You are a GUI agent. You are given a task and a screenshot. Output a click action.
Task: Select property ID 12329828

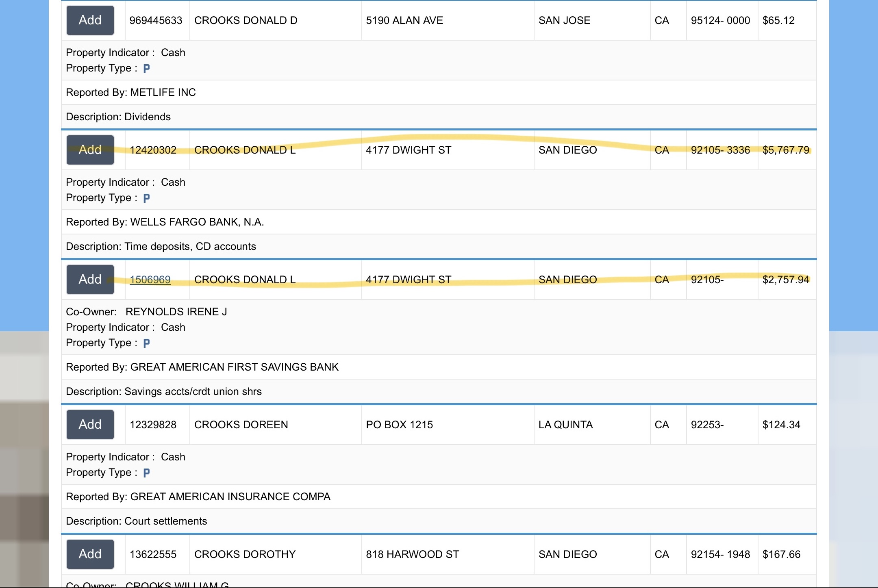pyautogui.click(x=153, y=425)
